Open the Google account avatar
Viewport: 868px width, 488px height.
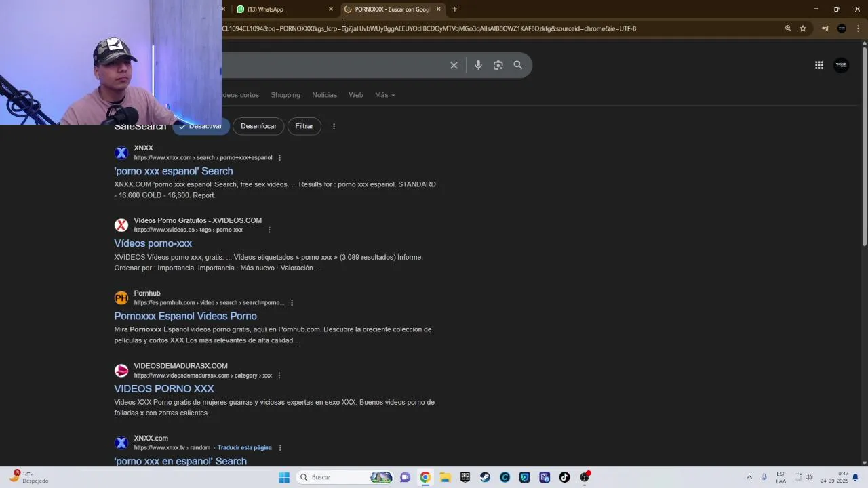pyautogui.click(x=842, y=65)
